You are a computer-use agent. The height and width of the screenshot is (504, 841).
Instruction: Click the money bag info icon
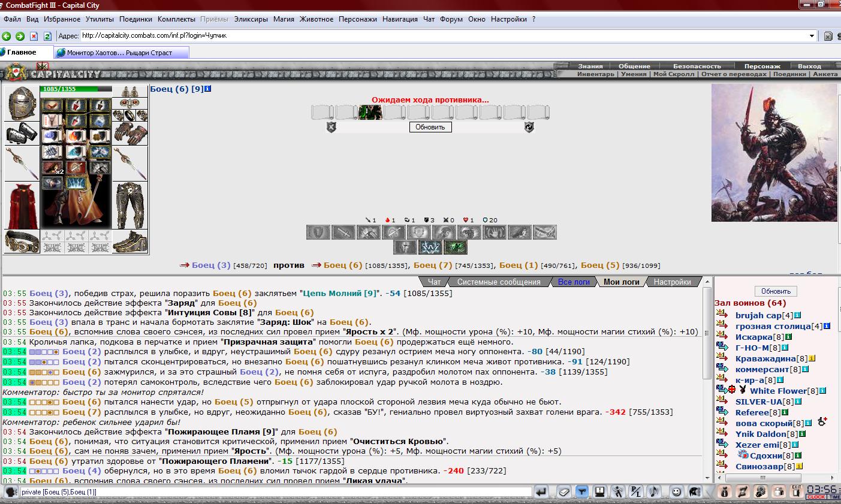tap(724, 492)
